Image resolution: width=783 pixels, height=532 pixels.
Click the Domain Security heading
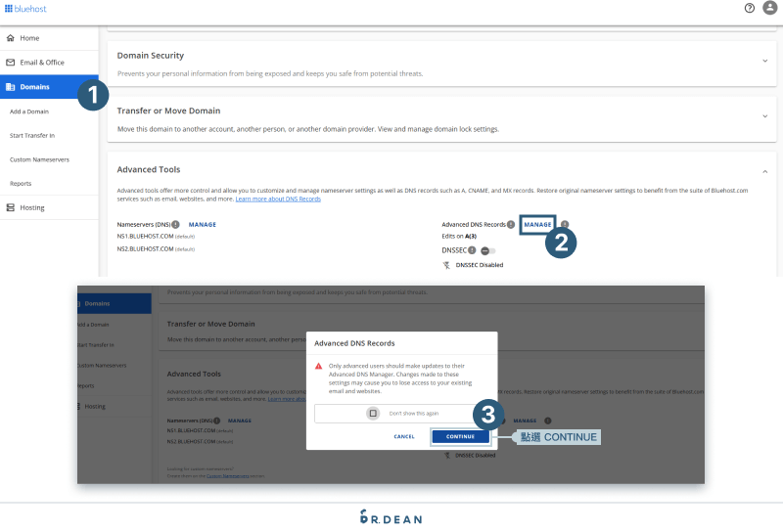(151, 56)
